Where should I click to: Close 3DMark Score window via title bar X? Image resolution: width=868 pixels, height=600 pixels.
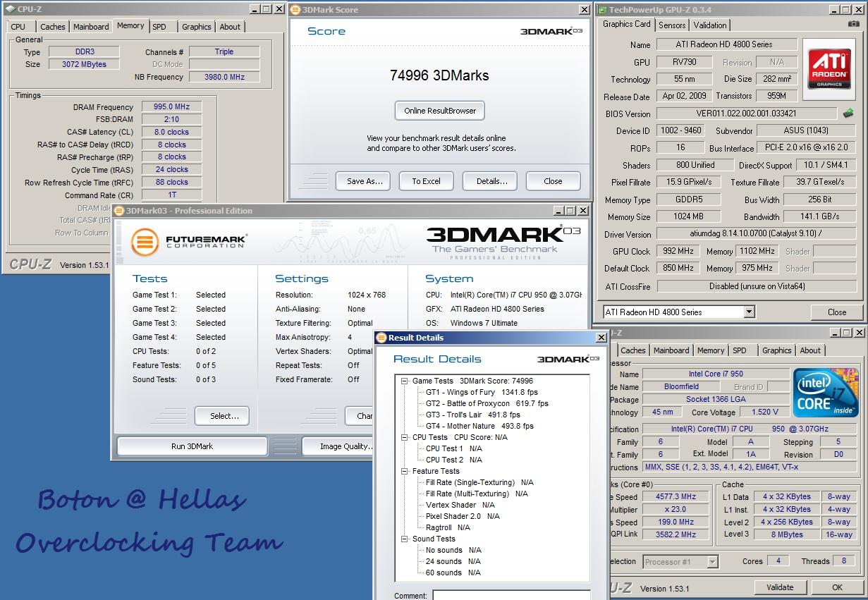[x=584, y=10]
